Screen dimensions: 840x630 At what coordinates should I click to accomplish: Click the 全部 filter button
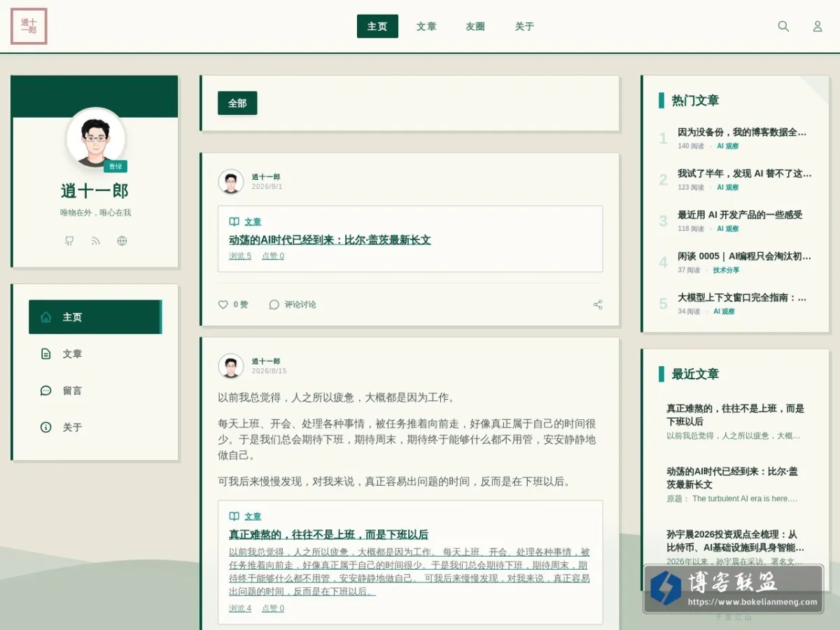[237, 103]
